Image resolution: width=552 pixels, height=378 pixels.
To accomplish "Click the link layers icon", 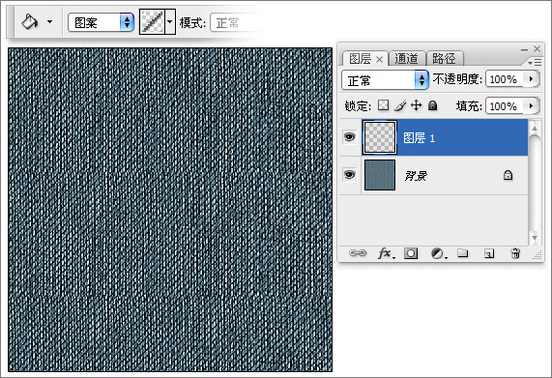I will 358,253.
